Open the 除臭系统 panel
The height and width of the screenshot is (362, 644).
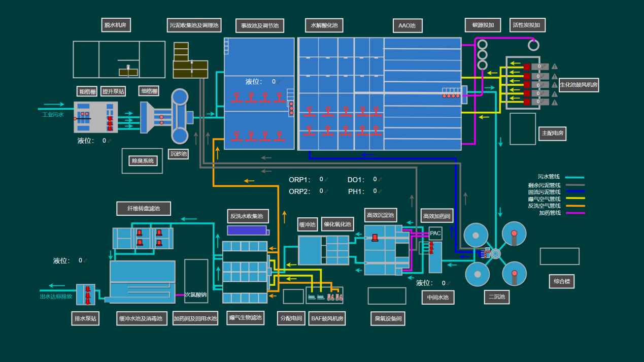(143, 161)
